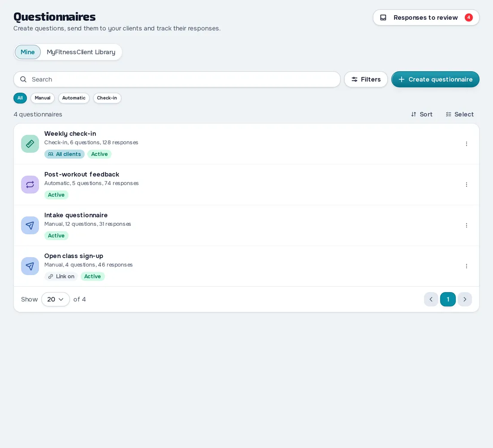Image resolution: width=493 pixels, height=448 pixels.
Task: Click the inbox icon in Responses to review
Action: [383, 17]
